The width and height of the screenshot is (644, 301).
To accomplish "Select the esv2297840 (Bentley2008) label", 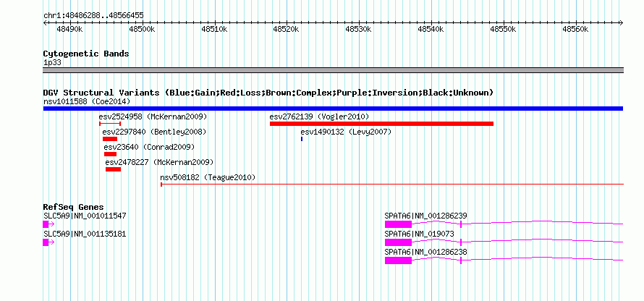I will pos(154,132).
